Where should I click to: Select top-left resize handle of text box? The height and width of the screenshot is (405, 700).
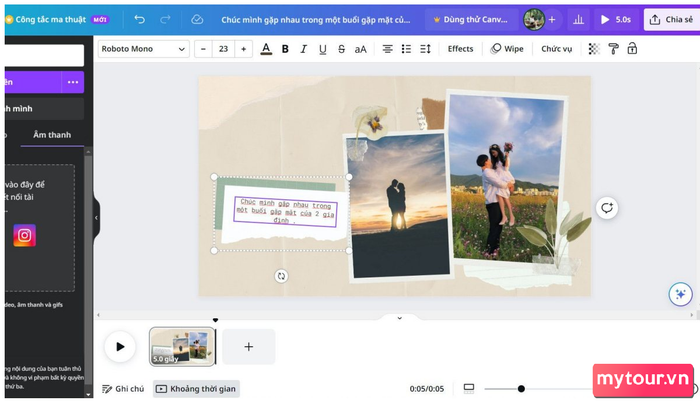[x=214, y=177]
